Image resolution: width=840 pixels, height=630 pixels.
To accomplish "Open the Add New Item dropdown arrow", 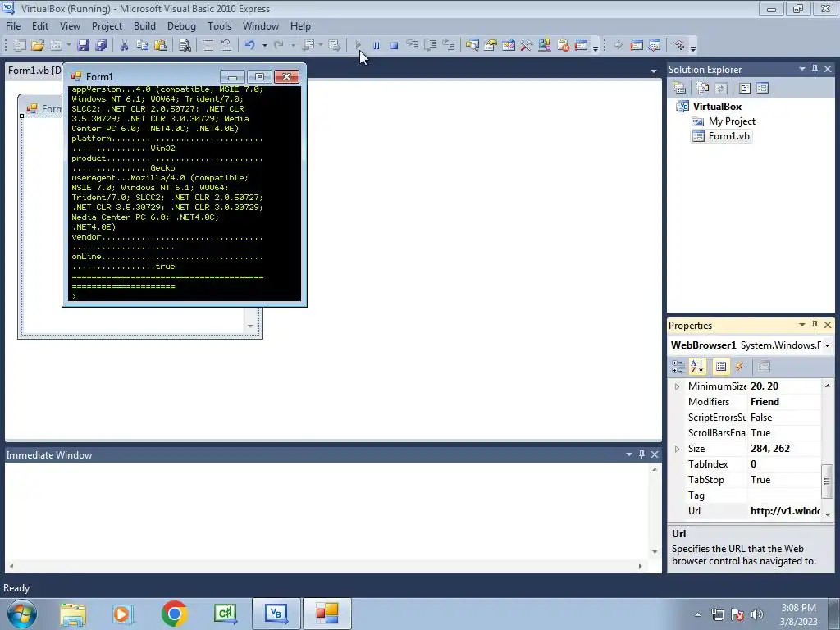I will 69,46.
